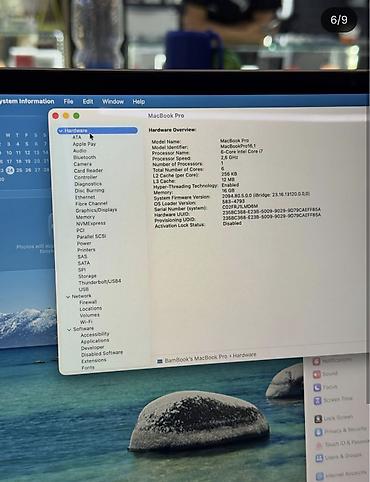This screenshot has width=370, height=482.
Task: Collapse the Hardware section chevron
Action: (x=61, y=131)
